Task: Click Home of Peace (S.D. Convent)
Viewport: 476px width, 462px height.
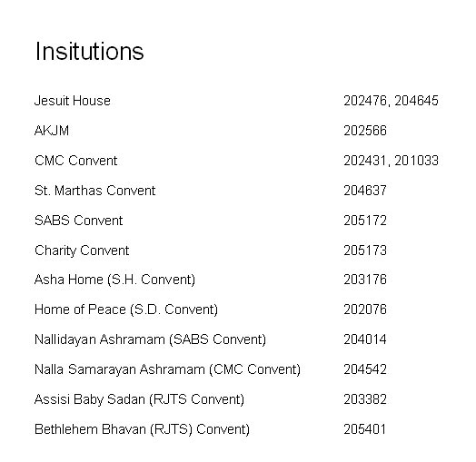Action: click(x=126, y=310)
